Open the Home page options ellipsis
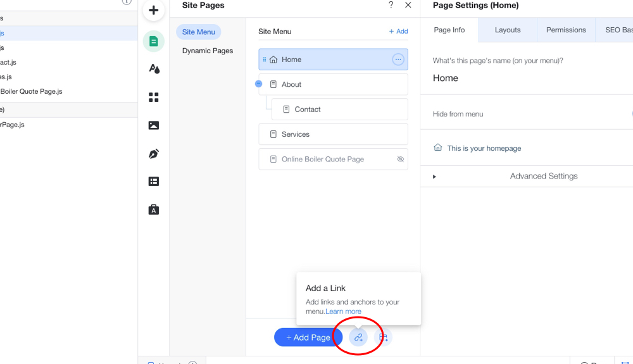This screenshot has height=364, width=633. 398,60
